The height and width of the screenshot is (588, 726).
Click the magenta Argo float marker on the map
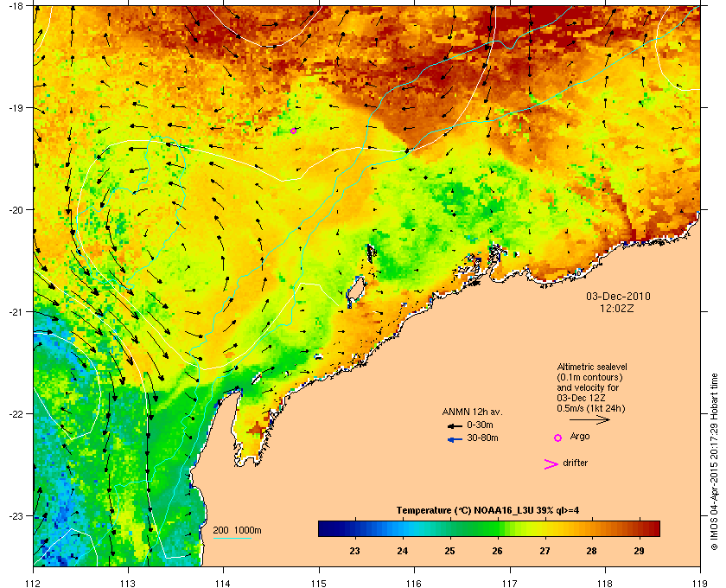[293, 131]
